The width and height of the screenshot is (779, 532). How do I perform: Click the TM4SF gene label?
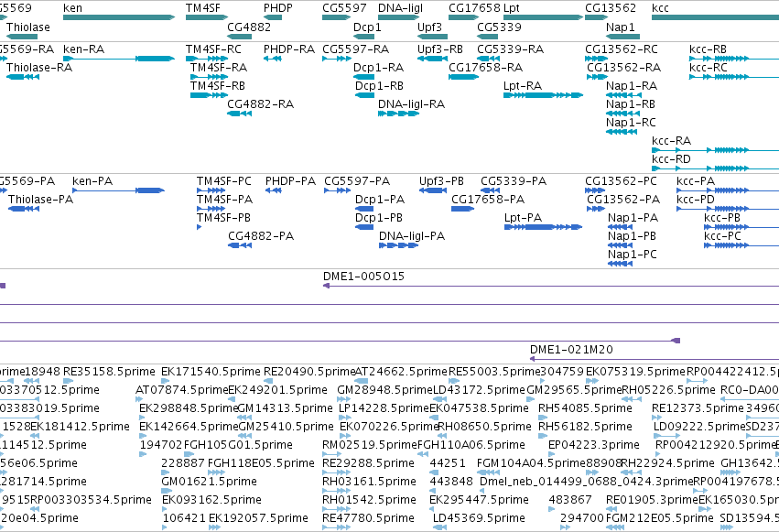(202, 8)
